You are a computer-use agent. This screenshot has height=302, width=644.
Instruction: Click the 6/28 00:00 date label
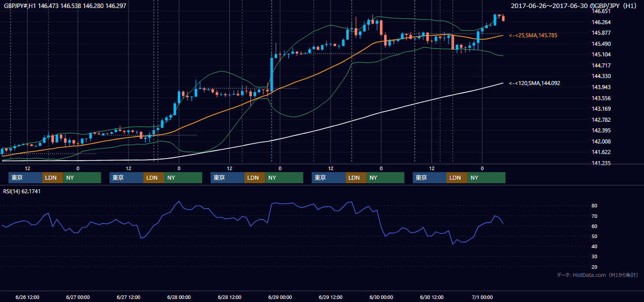click(x=179, y=297)
